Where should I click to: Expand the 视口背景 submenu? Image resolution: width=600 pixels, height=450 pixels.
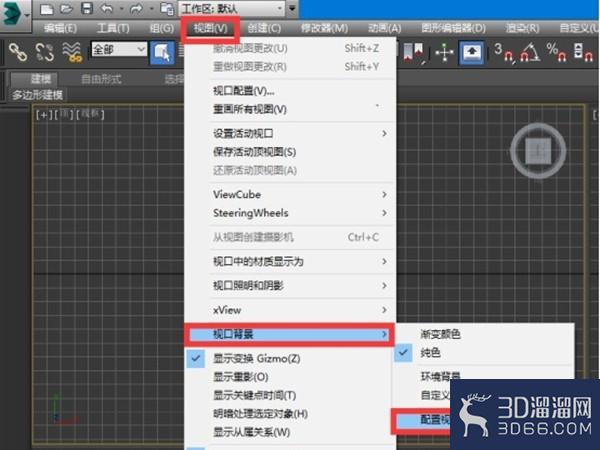pyautogui.click(x=290, y=334)
